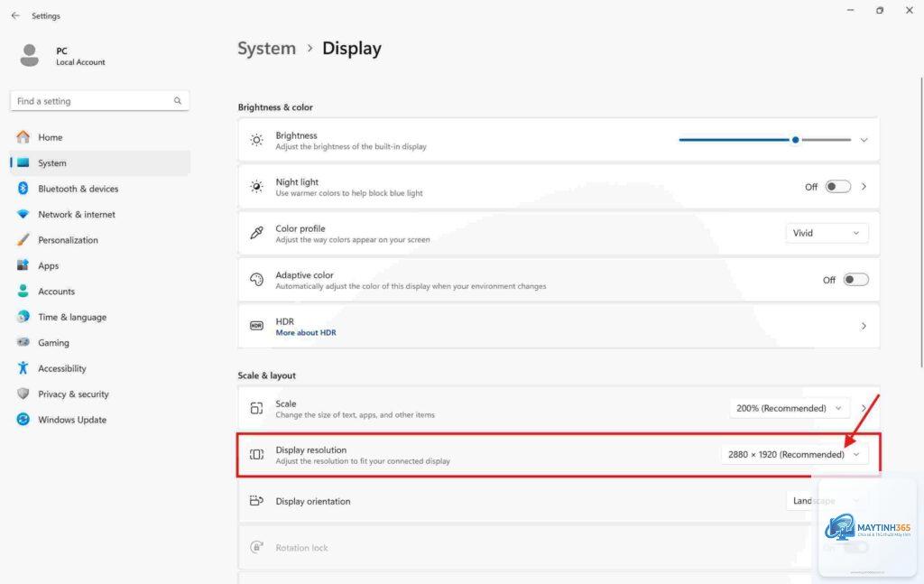Click the Display resolution icon

(256, 454)
